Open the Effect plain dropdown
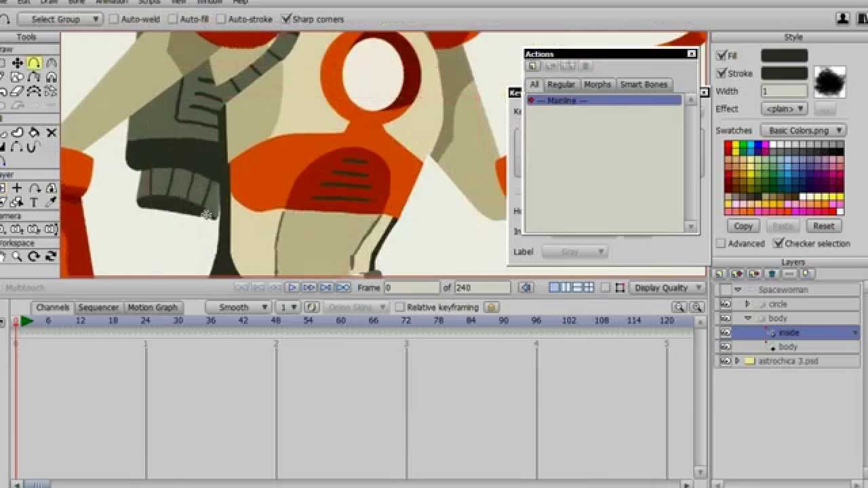This screenshot has width=868, height=488. [x=785, y=108]
